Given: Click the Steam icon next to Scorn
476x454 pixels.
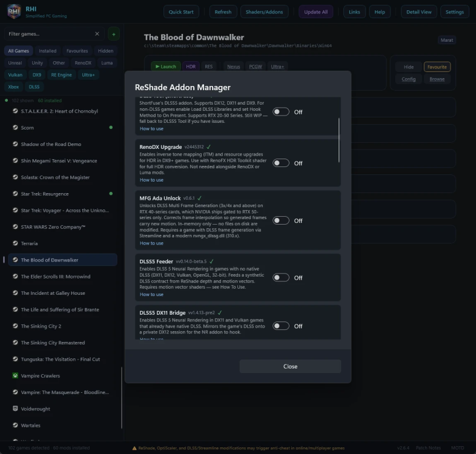Looking at the screenshot, I should [x=15, y=128].
